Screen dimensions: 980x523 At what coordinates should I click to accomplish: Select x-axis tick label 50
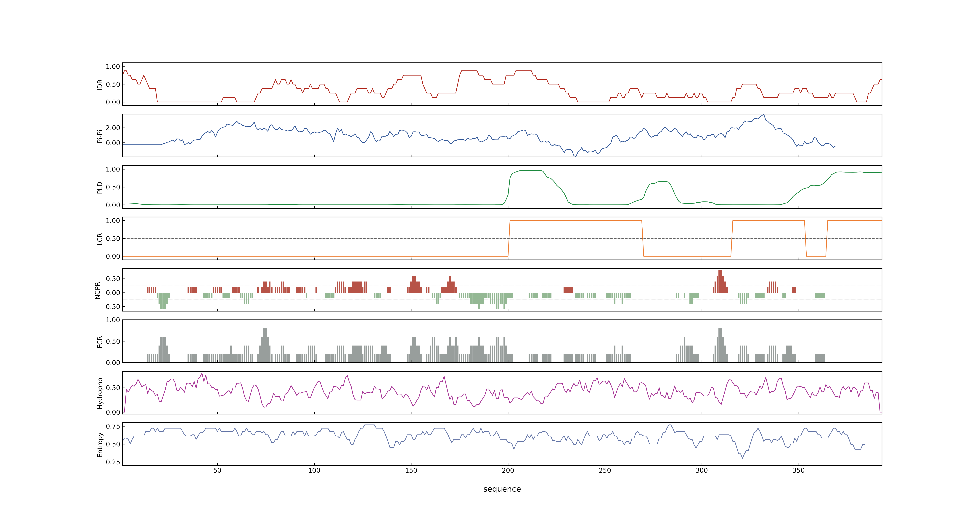[x=217, y=470]
